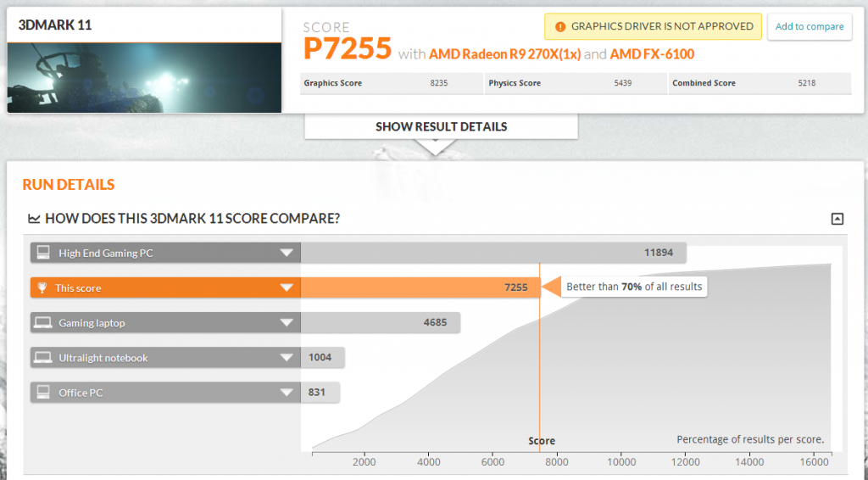Expand the Gaming laptop dropdown arrow
Image resolution: width=868 pixels, height=480 pixels.
[287, 323]
